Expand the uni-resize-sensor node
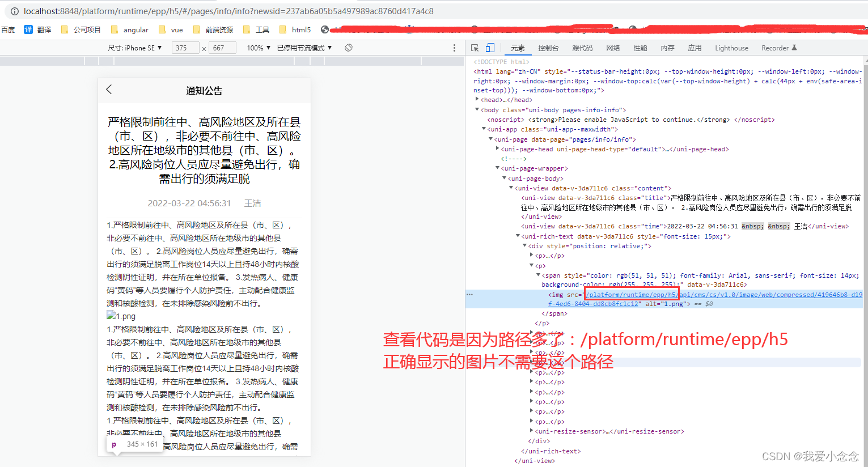The height and width of the screenshot is (467, 868). click(531, 431)
